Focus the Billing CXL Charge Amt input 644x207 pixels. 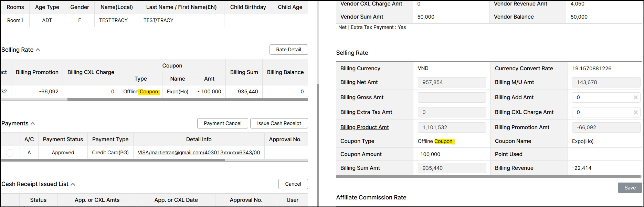point(602,112)
